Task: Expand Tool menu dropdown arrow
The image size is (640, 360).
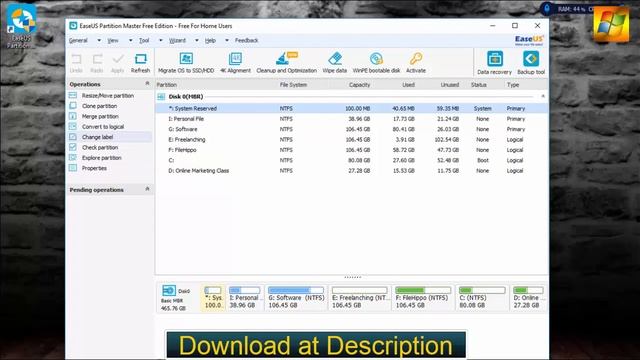Action: coord(160,40)
